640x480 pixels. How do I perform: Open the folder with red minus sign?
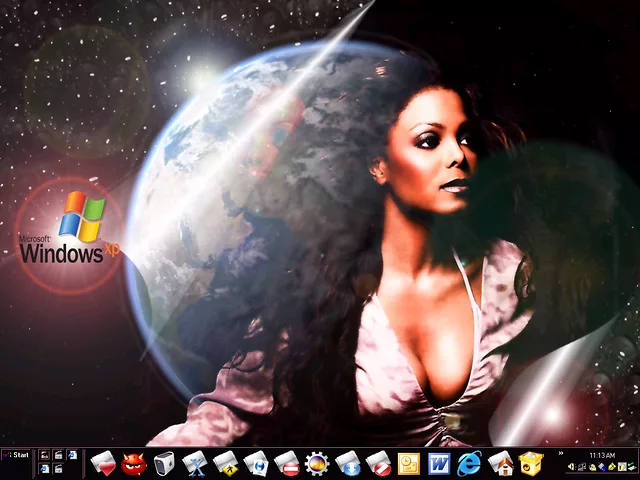pyautogui.click(x=287, y=463)
